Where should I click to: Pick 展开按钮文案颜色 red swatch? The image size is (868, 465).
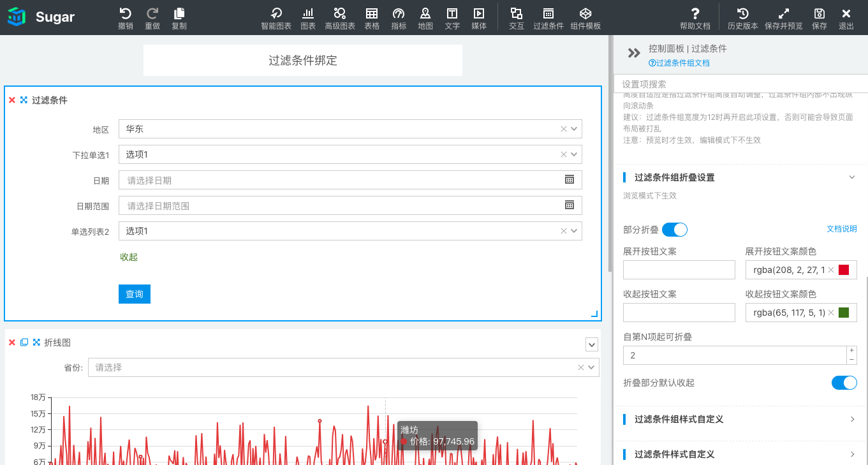point(844,270)
